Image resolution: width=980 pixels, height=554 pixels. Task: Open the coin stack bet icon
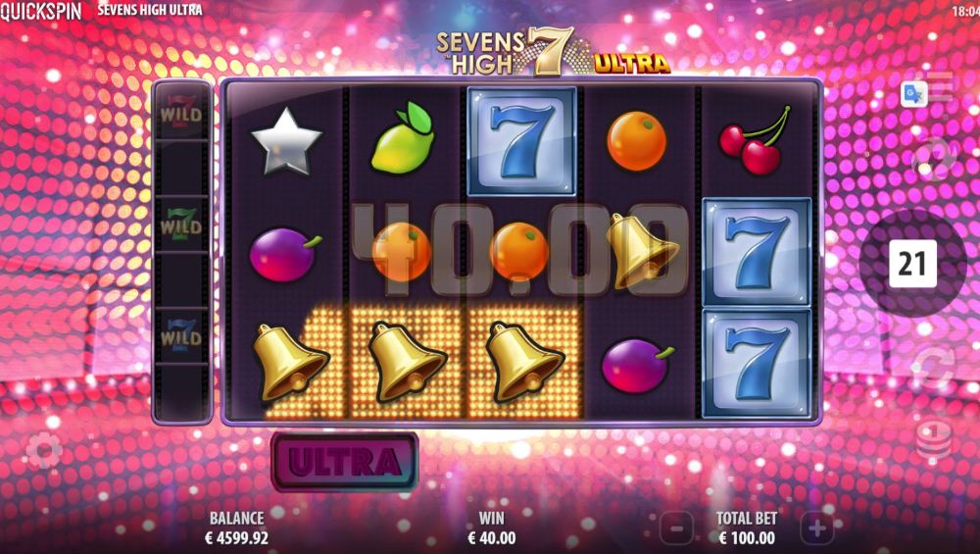[x=934, y=441]
